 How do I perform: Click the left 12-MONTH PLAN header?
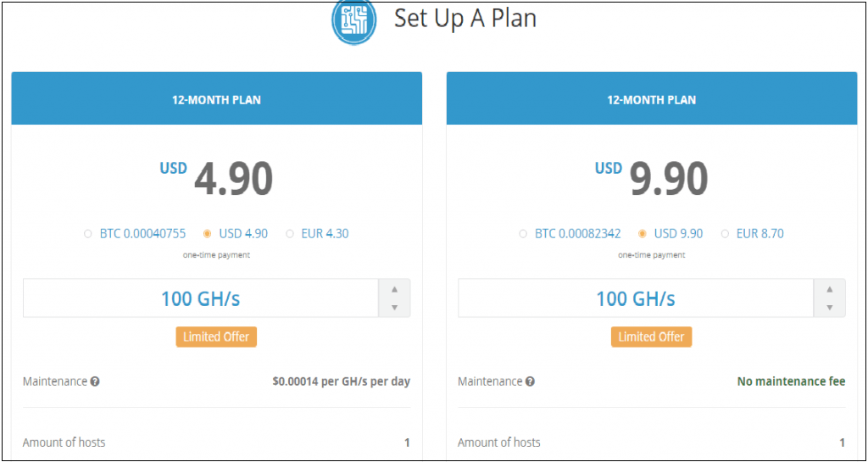tap(216, 98)
